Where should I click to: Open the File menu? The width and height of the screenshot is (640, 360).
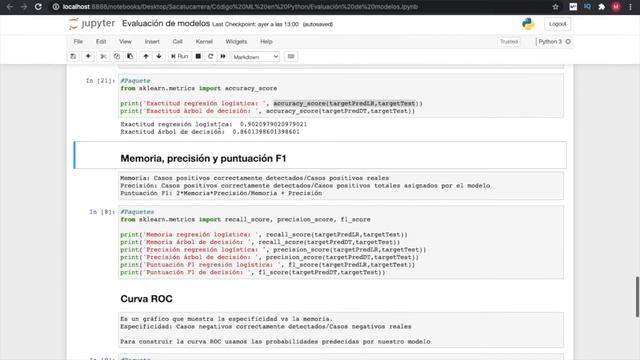78,42
